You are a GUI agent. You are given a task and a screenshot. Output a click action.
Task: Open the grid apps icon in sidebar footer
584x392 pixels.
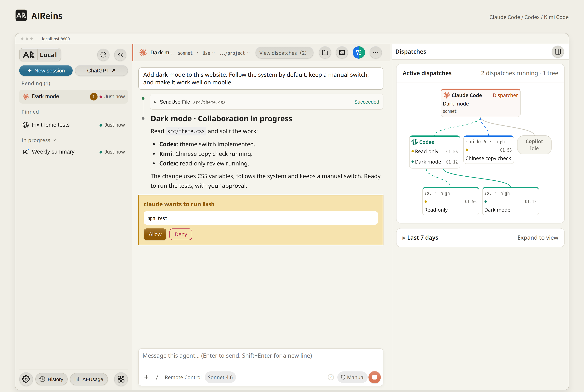[x=121, y=379]
